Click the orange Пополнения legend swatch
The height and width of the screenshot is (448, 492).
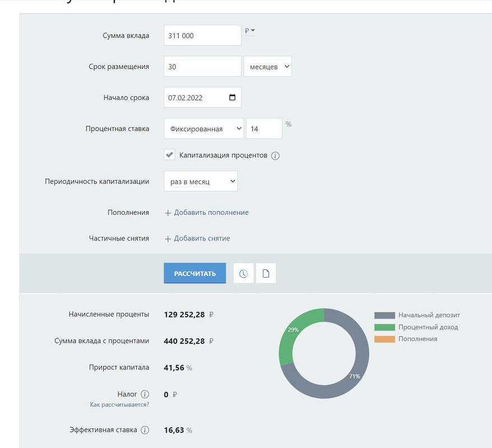(x=384, y=339)
